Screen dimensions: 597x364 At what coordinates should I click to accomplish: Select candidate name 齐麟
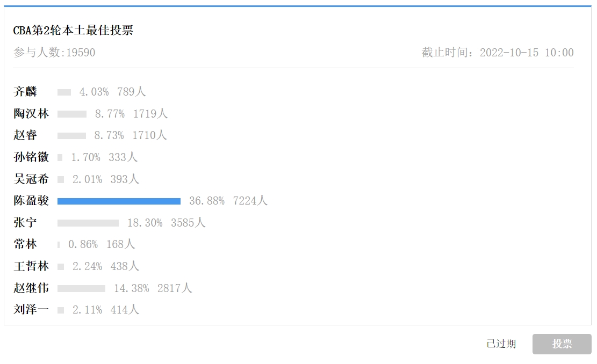click(x=25, y=92)
